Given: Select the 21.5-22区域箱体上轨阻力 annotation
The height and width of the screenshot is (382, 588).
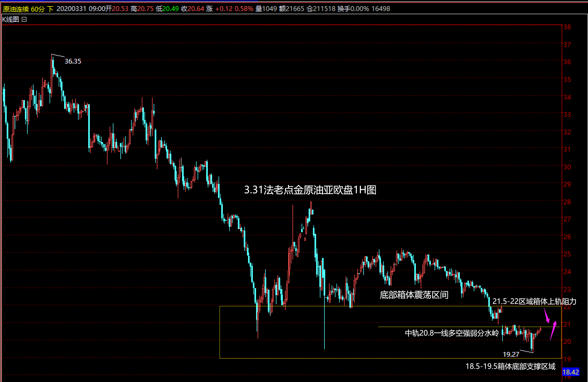Looking at the screenshot, I should click(x=534, y=301).
